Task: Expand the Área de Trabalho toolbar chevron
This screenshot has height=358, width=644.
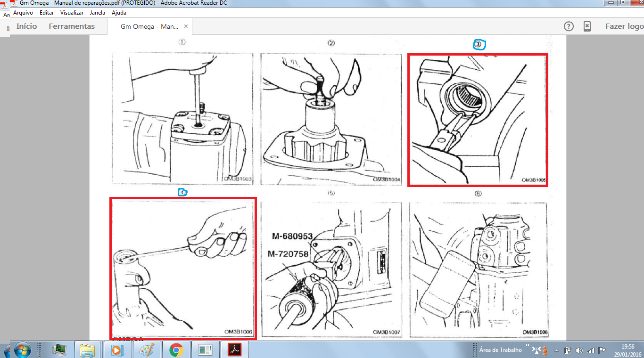Action: point(528,346)
